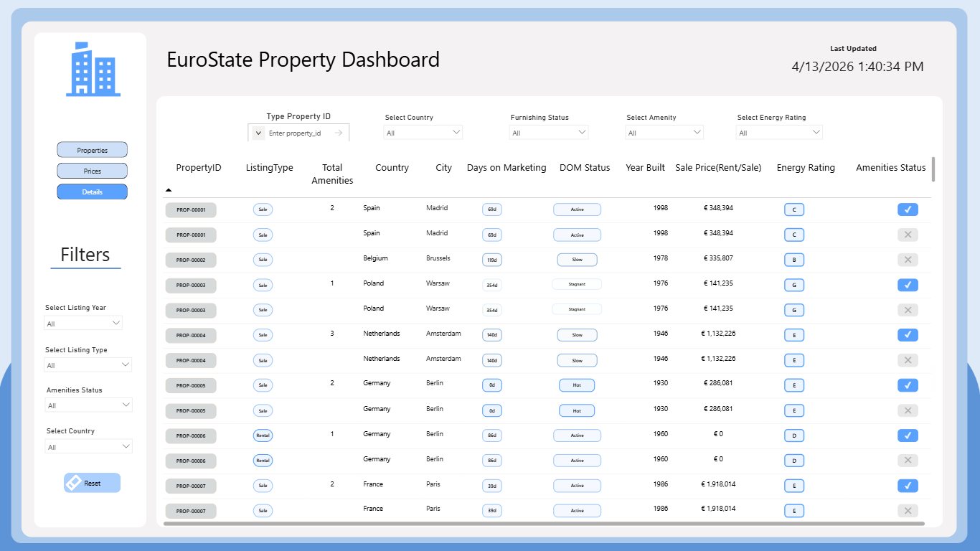Viewport: 980px width, 551px height.
Task: Open the Furnishing Status dropdown
Action: (x=549, y=133)
